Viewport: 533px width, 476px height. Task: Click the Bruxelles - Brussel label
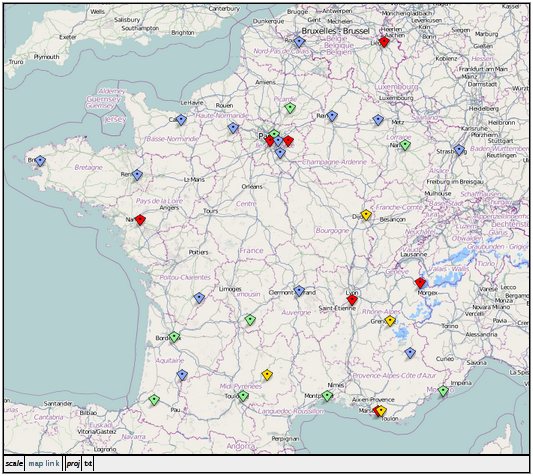point(336,31)
